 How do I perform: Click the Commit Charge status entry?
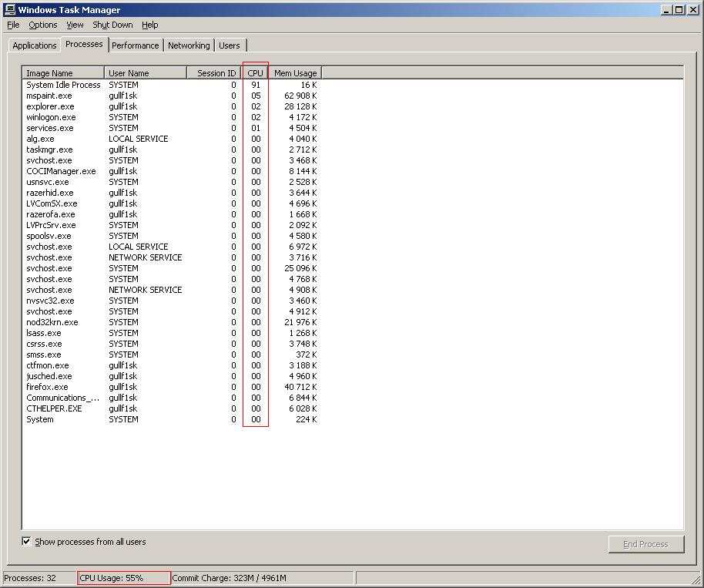coord(262,578)
